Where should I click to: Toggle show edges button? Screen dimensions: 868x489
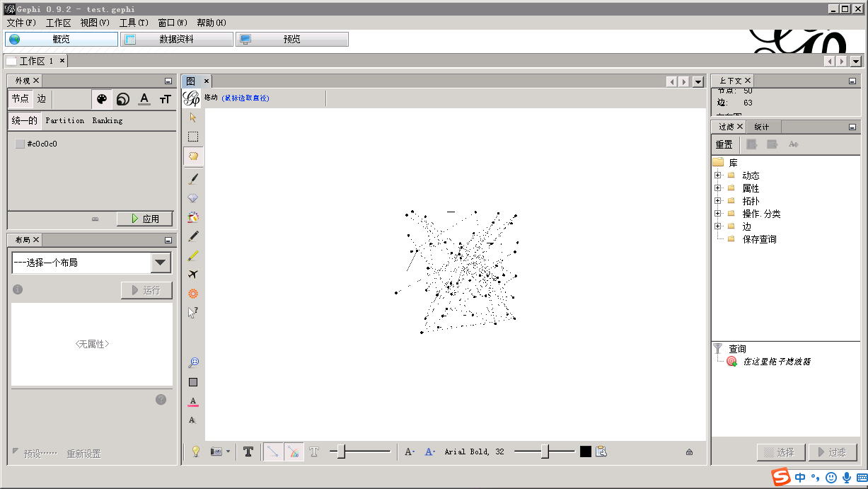pyautogui.click(x=272, y=451)
